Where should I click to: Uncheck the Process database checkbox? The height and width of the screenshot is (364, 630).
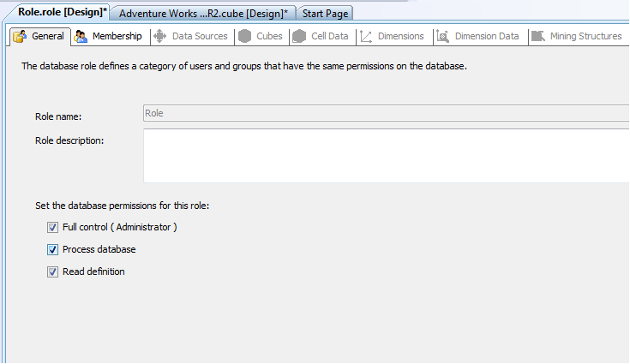point(52,249)
